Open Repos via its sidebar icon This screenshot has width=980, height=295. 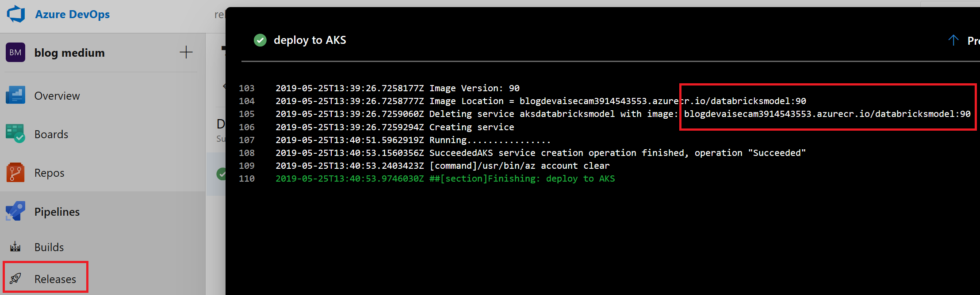[x=15, y=172]
